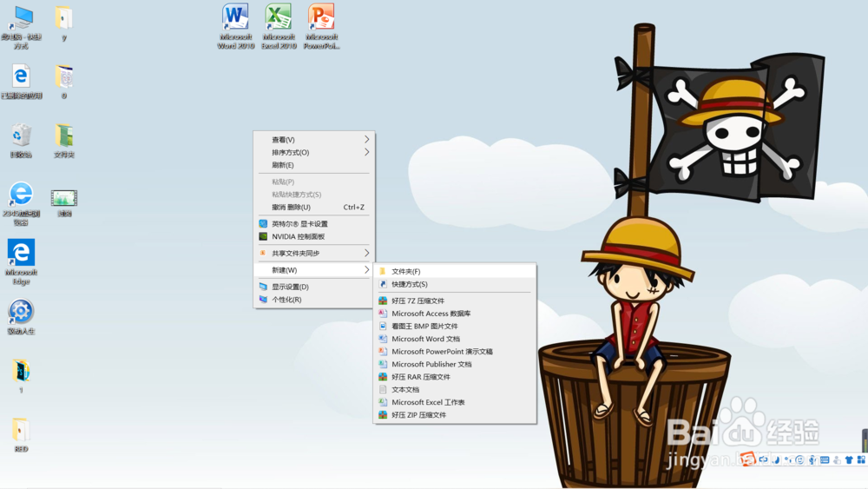Viewport: 868px width, 489px height.
Task: Select the Recycle Bin (回收站) icon
Action: coord(21,141)
